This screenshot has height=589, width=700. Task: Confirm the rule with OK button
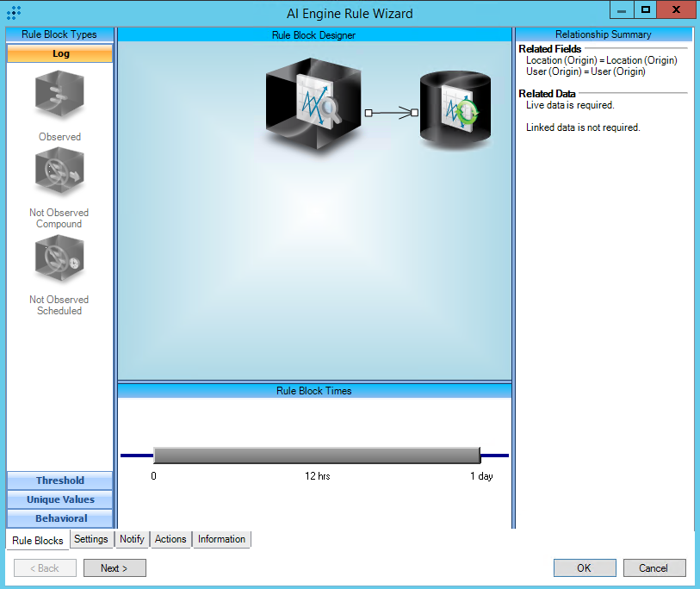tap(584, 567)
